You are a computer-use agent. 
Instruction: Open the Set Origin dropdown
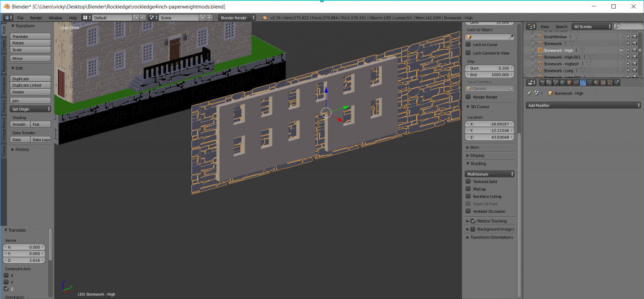click(31, 109)
